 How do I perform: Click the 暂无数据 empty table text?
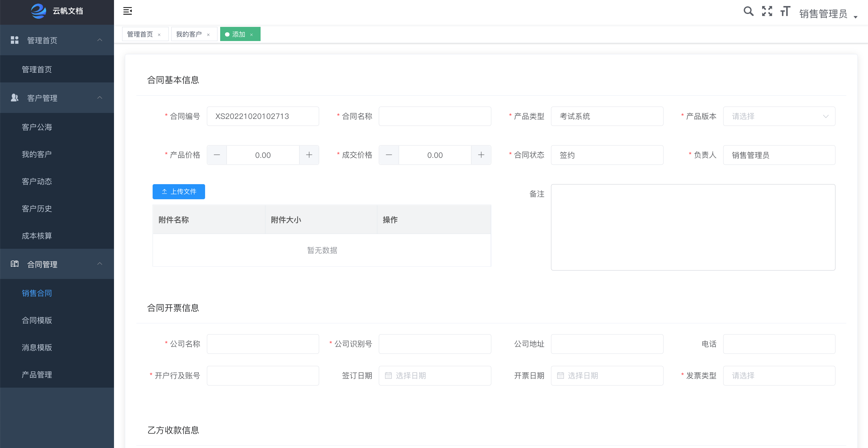(x=322, y=250)
